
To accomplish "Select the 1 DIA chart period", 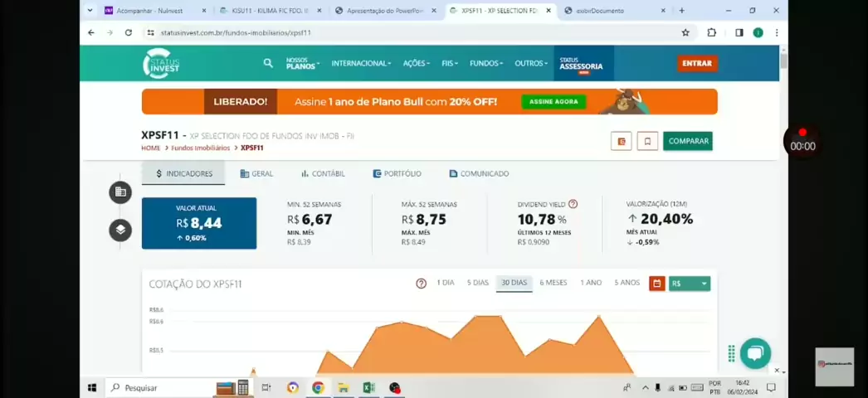I will (446, 283).
